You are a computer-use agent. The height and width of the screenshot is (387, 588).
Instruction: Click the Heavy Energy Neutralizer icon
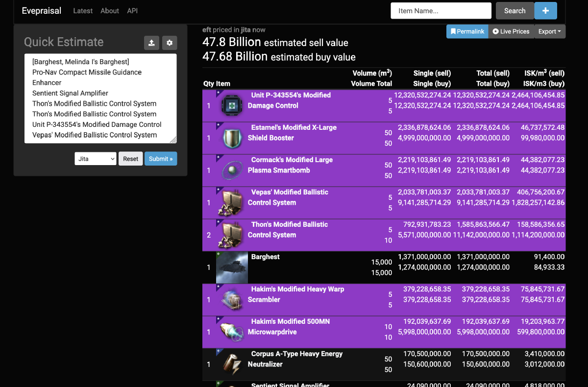coord(231,364)
